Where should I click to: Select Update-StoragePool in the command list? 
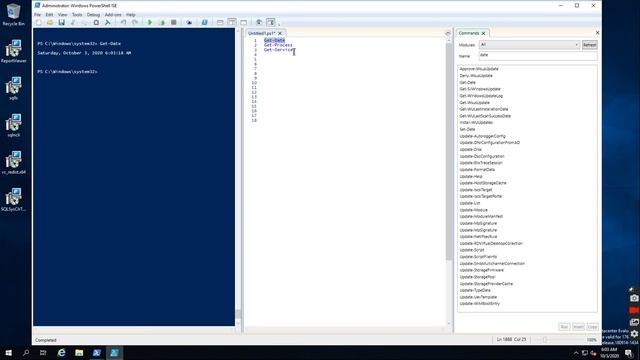(x=477, y=277)
